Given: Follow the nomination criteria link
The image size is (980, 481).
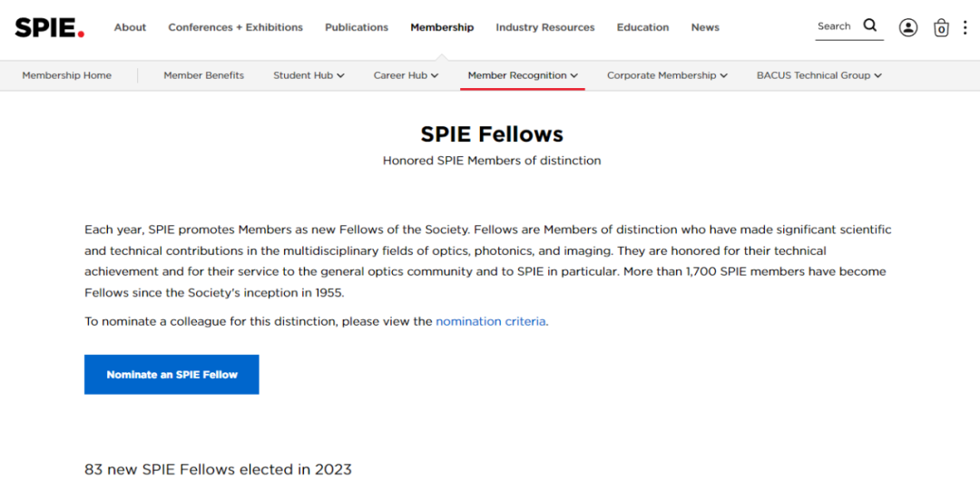Looking at the screenshot, I should tap(491, 321).
